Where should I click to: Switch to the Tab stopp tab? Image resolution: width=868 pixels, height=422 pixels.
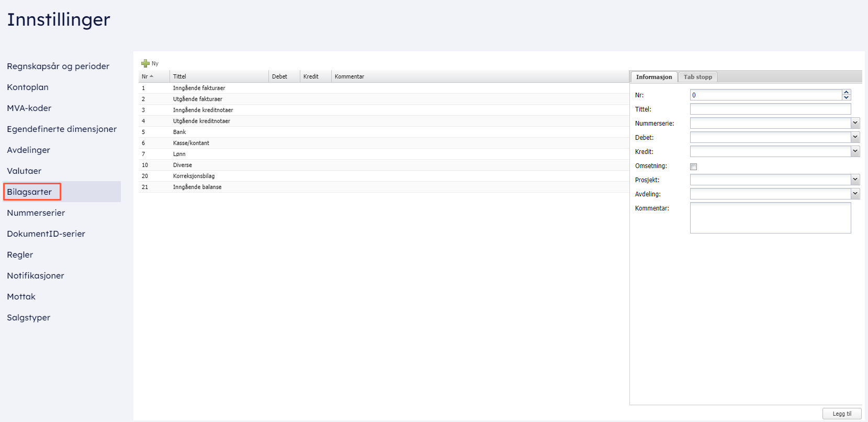pos(697,77)
